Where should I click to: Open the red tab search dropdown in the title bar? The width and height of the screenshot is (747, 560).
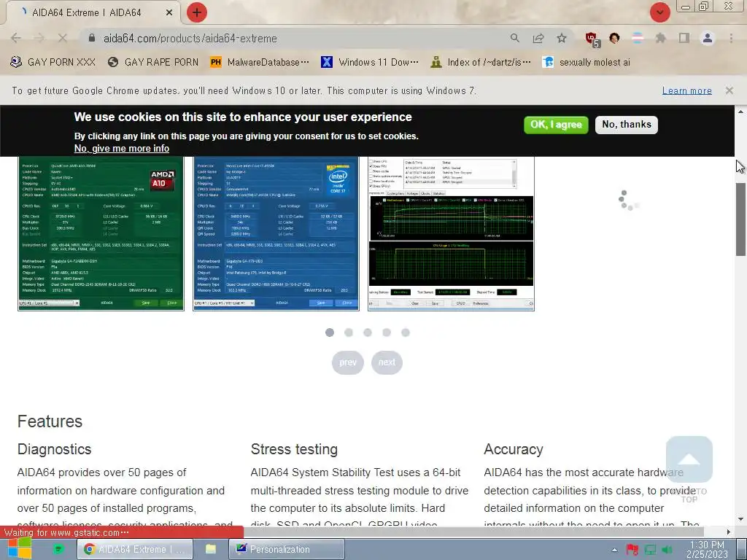(659, 12)
